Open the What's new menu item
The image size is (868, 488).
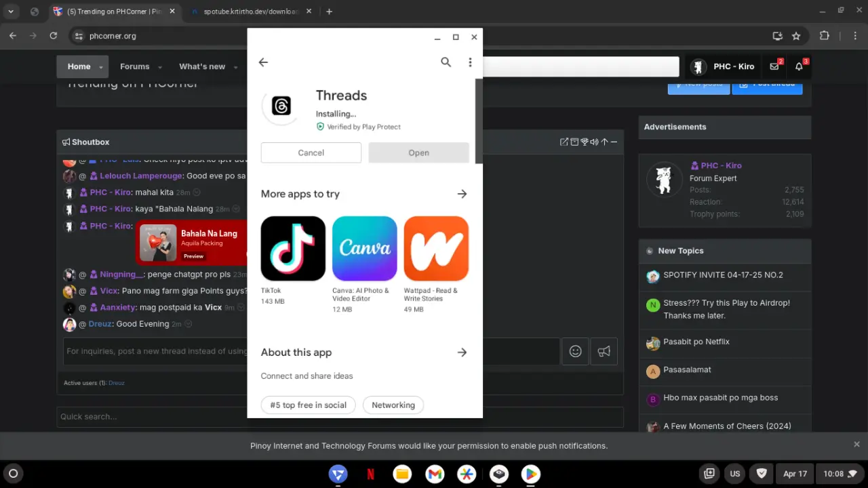pyautogui.click(x=202, y=66)
